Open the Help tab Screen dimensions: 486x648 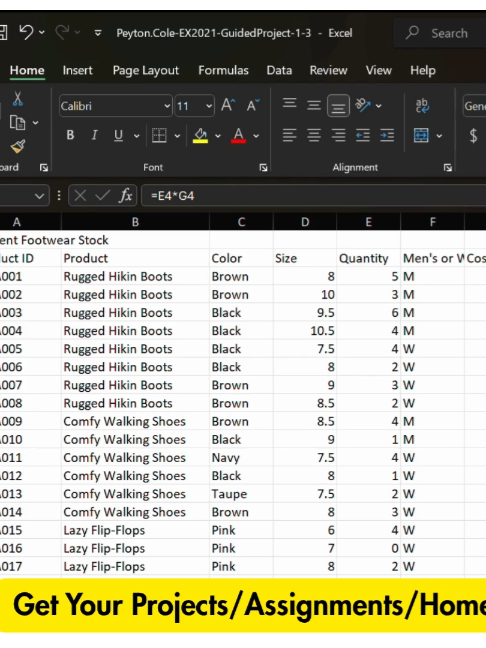tap(423, 70)
